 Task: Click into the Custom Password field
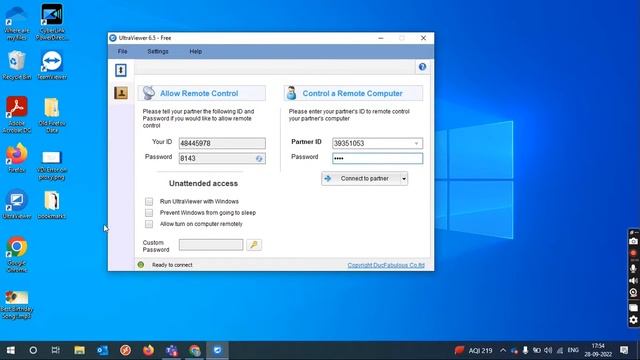click(211, 245)
